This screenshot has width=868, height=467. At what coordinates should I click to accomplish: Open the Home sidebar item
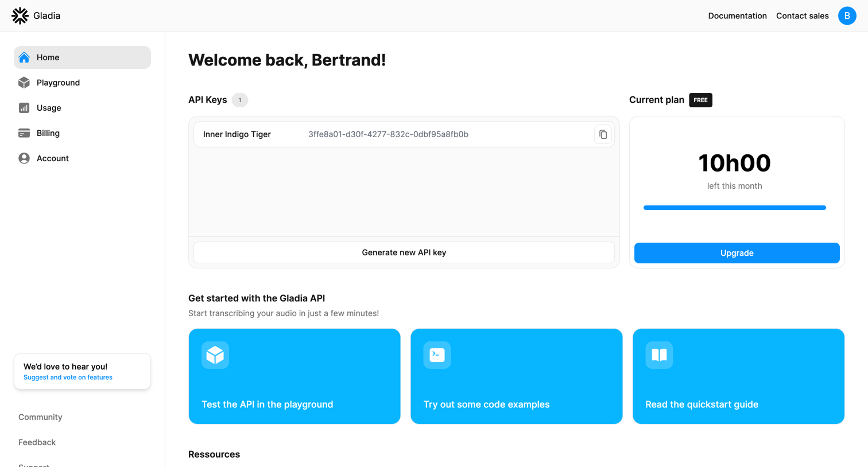tap(82, 57)
